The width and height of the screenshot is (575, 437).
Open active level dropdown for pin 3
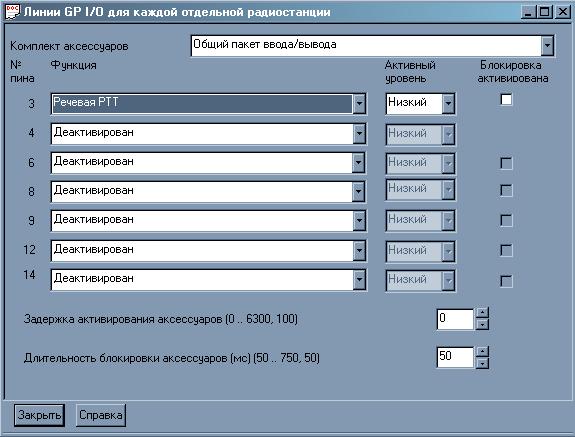[x=448, y=104]
